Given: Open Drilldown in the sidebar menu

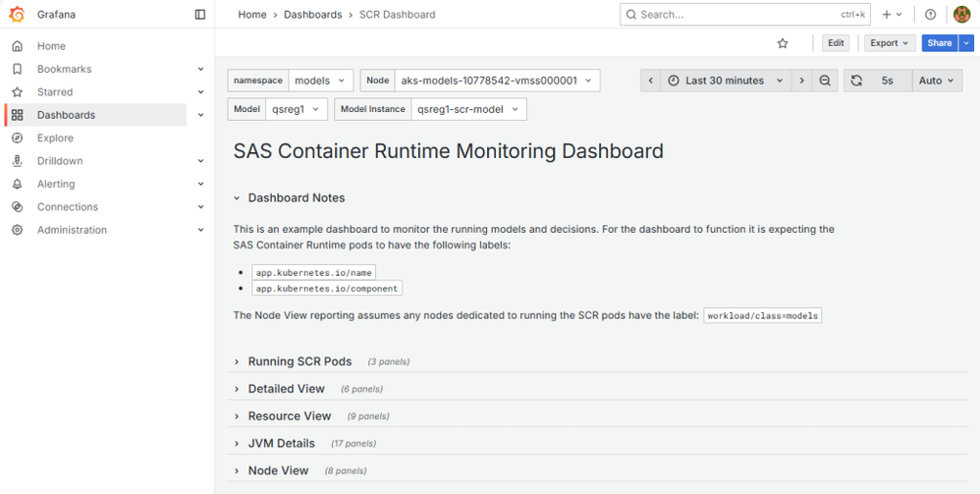Looking at the screenshot, I should click(60, 161).
